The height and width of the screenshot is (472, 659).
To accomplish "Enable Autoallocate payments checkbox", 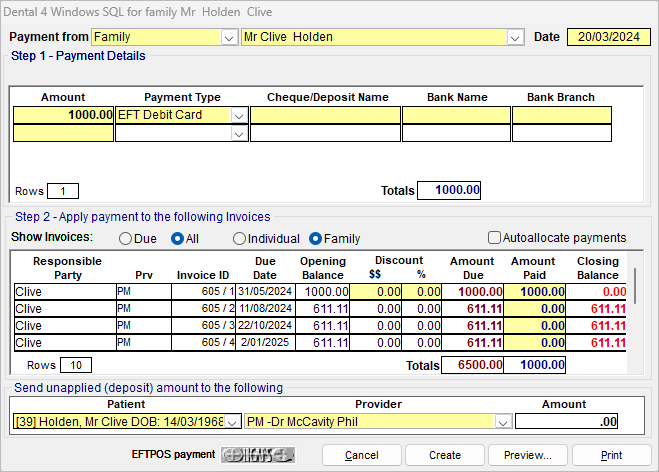I will tap(494, 237).
